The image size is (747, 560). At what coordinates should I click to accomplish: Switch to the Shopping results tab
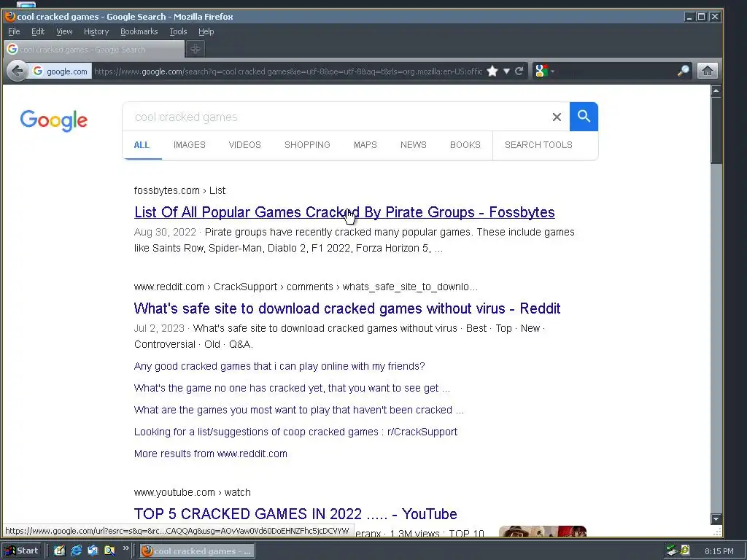pyautogui.click(x=307, y=145)
